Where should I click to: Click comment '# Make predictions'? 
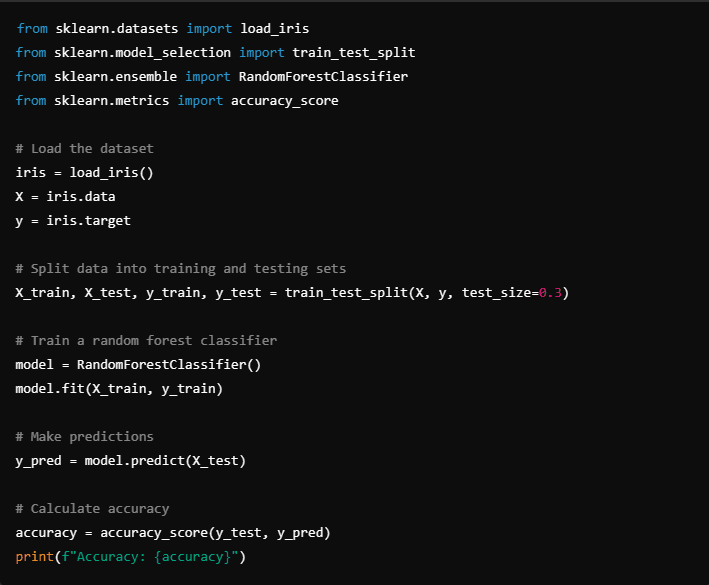coord(85,437)
